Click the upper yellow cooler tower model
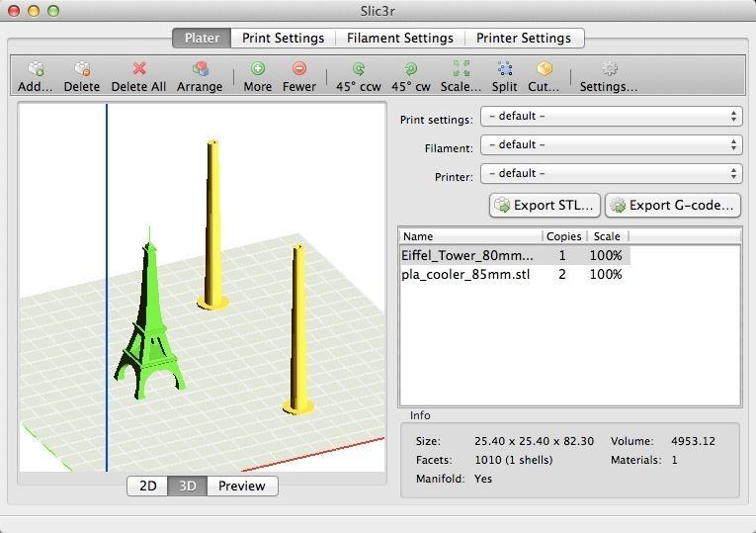Screen dimensions: 756x533 pos(212,226)
